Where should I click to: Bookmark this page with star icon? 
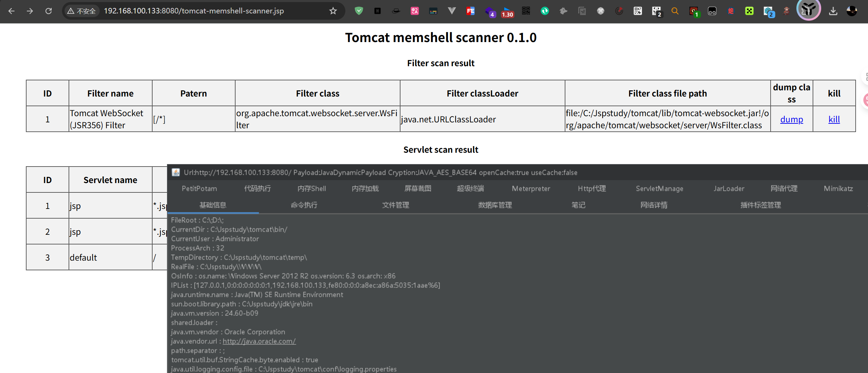[x=333, y=11]
